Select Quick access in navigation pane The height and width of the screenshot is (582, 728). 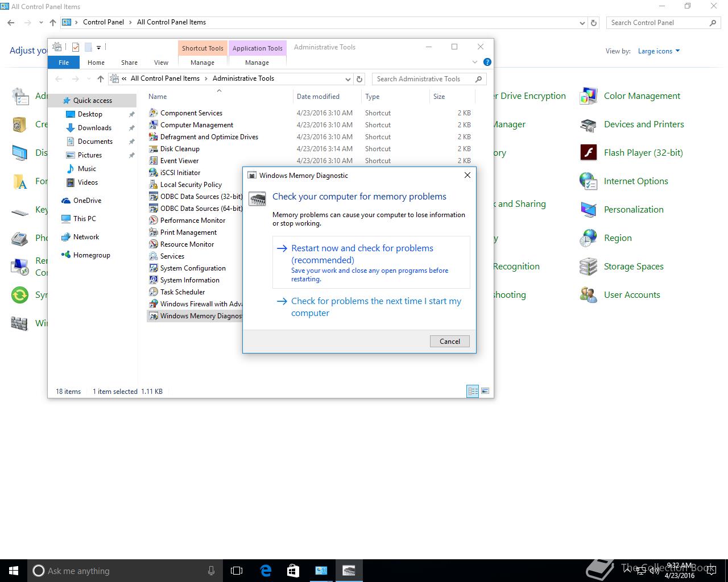point(93,101)
